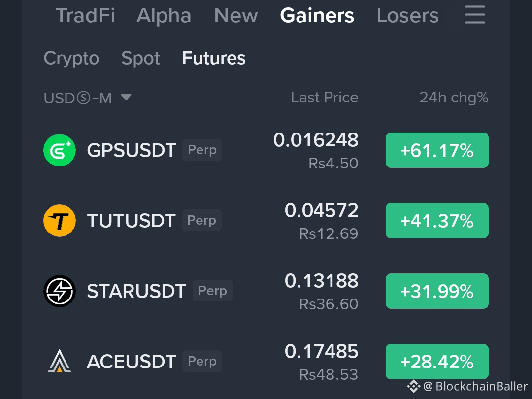Open the hamburger menu icon
The height and width of the screenshot is (399, 532).
coord(475,15)
